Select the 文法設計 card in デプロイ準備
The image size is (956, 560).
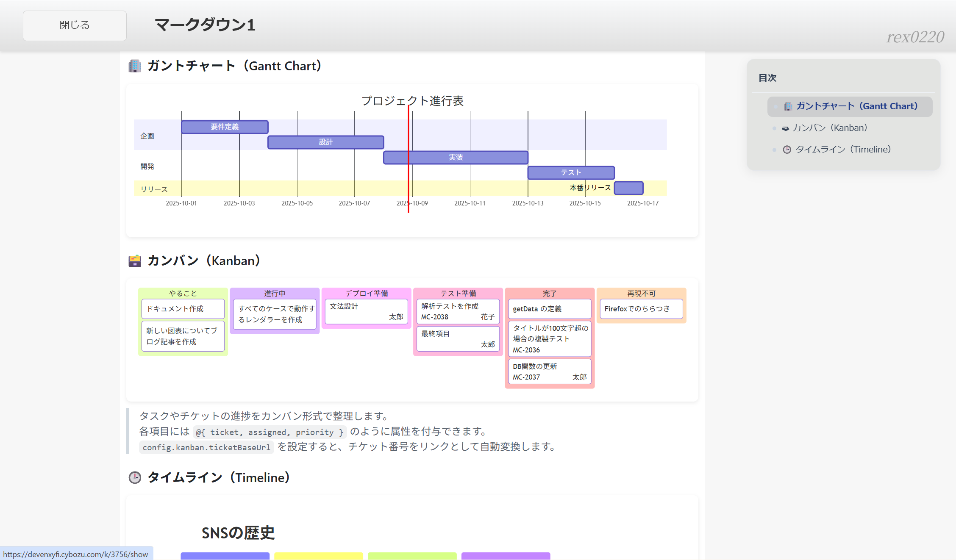366,311
